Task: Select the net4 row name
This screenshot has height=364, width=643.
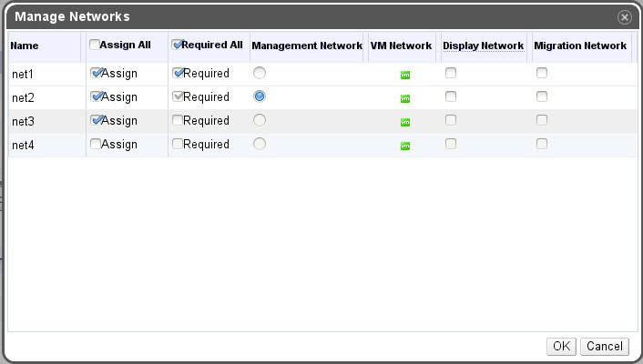Action: (x=23, y=145)
